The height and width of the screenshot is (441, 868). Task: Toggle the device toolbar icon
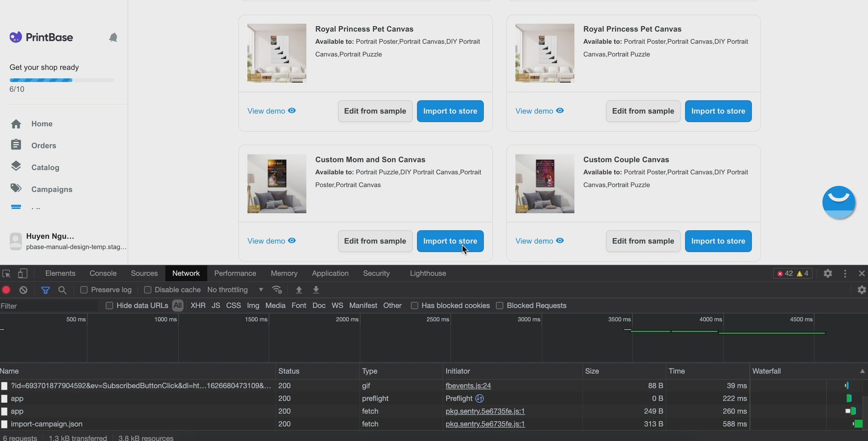point(23,274)
